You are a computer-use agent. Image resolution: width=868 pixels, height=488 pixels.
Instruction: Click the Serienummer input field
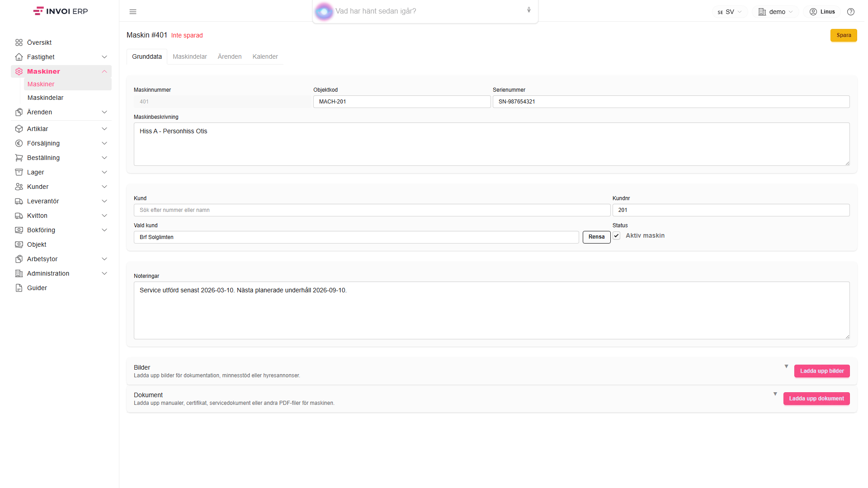coord(671,102)
